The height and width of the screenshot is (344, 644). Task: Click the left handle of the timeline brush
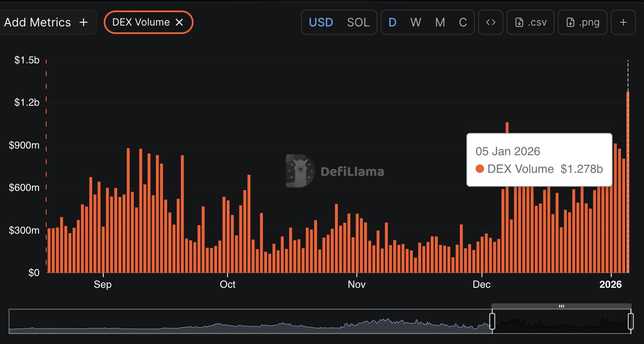click(493, 321)
